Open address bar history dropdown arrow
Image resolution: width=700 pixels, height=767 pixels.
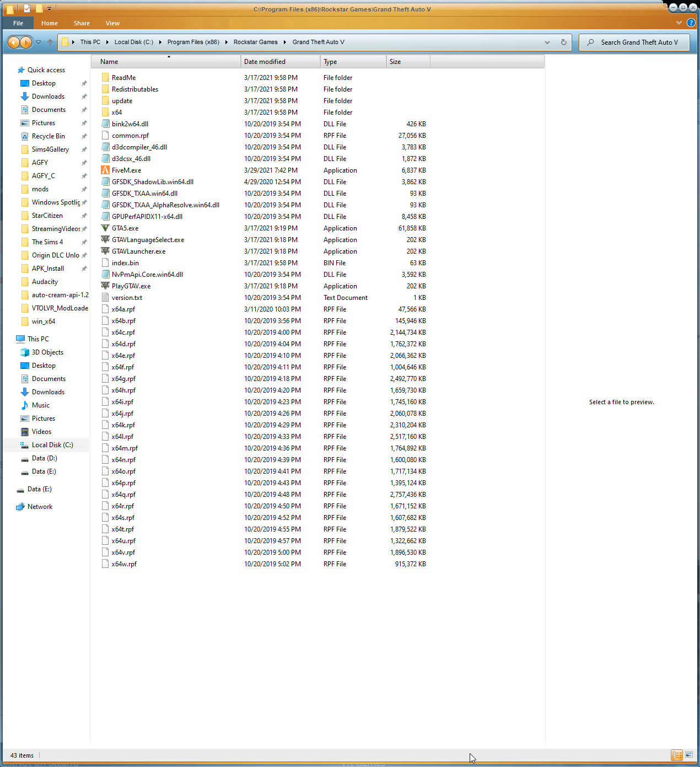coord(547,42)
